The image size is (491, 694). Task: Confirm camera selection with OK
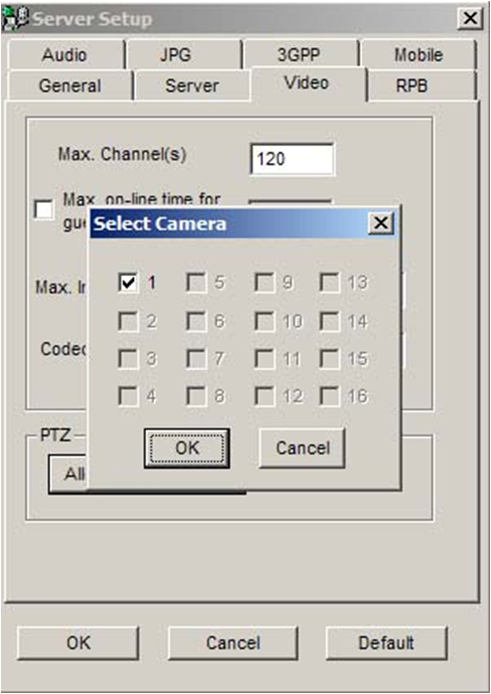(187, 448)
